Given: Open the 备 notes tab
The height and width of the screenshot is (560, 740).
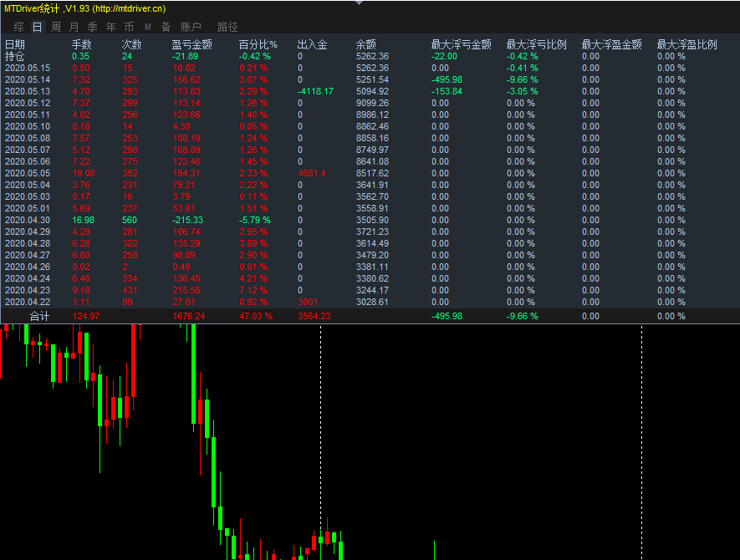Looking at the screenshot, I should [166, 27].
